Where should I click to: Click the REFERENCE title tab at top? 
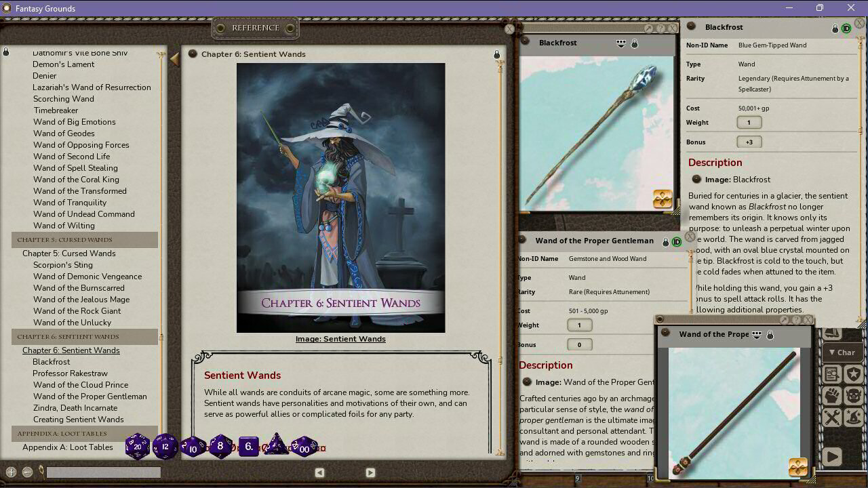click(256, 28)
